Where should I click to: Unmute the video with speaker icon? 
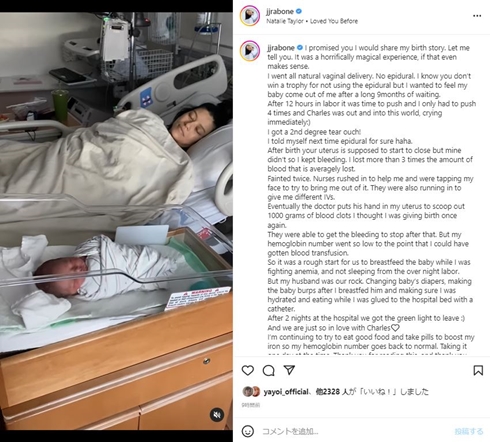coord(217,415)
